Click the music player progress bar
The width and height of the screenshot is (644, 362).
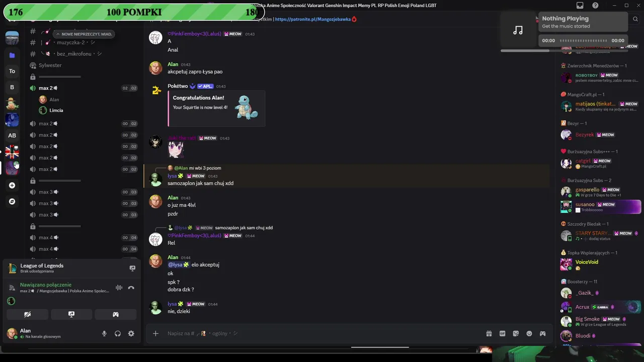point(583,41)
